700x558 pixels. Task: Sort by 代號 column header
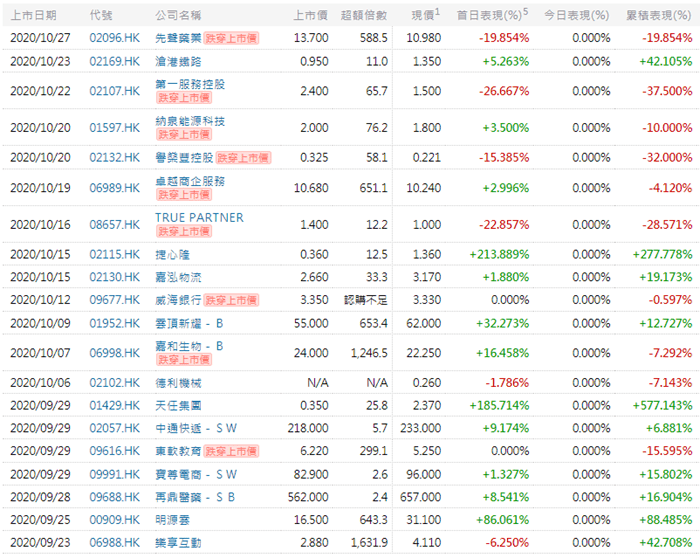(101, 16)
